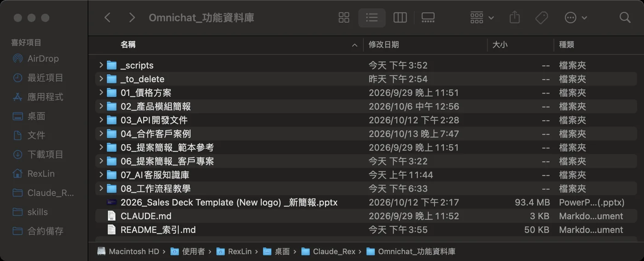Select the _scripts folder name
This screenshot has width=644, height=261.
[x=137, y=65]
